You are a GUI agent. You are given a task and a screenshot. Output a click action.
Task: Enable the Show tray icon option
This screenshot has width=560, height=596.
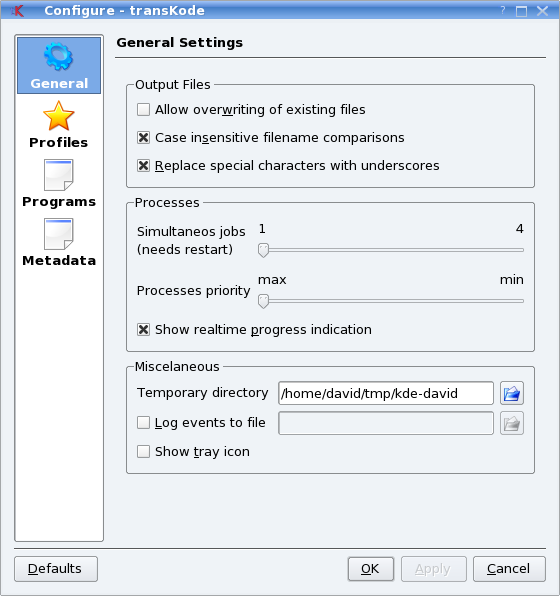143,452
